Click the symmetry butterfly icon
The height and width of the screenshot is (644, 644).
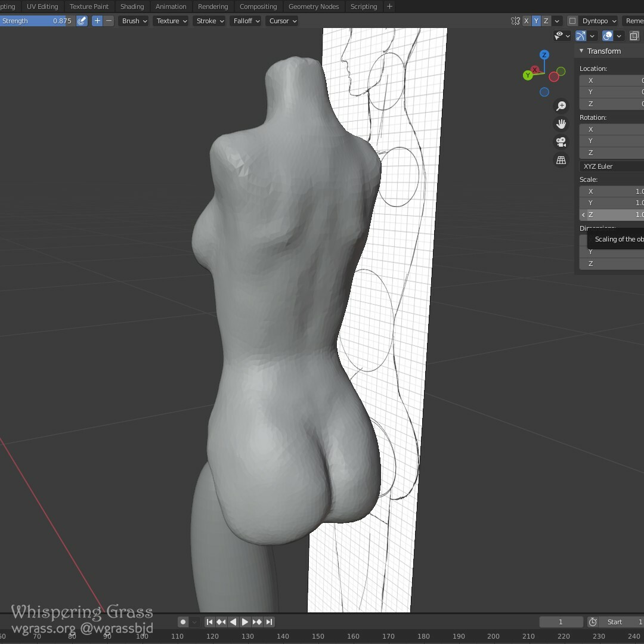pos(515,21)
